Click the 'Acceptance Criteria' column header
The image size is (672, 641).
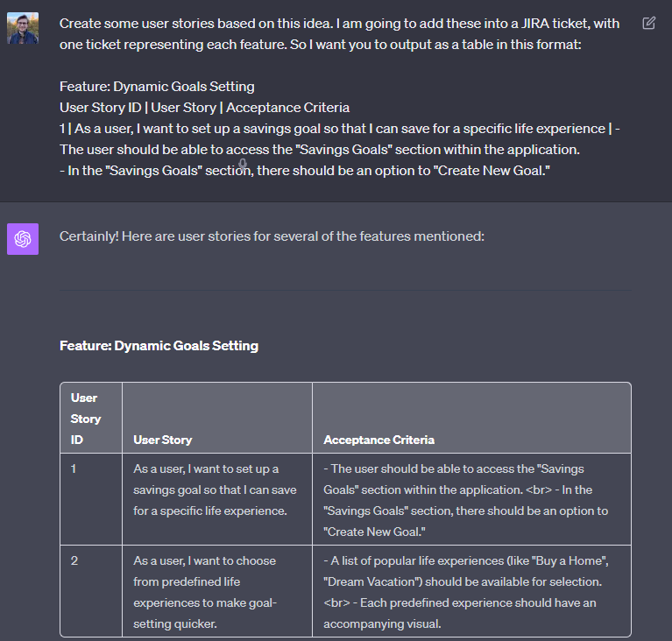(472, 419)
